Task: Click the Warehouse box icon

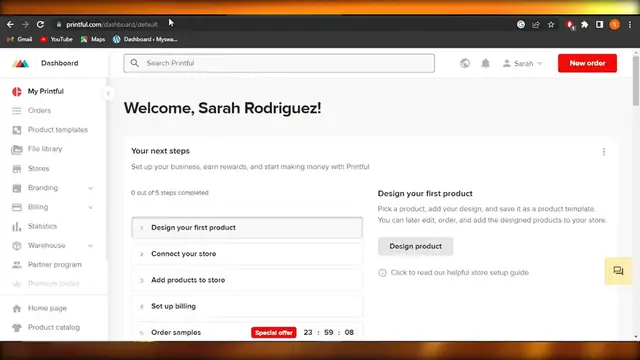Action: 17,246
